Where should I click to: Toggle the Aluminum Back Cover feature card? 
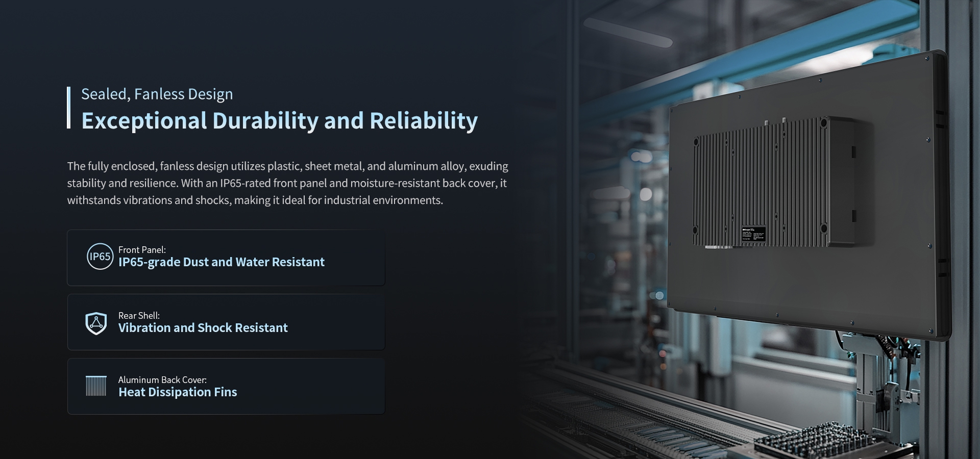tap(226, 386)
